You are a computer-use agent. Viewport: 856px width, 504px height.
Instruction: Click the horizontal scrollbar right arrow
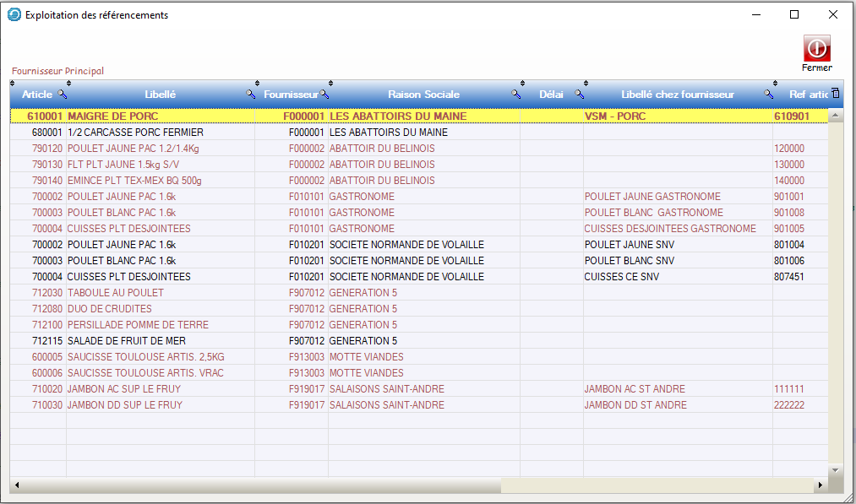click(x=819, y=486)
